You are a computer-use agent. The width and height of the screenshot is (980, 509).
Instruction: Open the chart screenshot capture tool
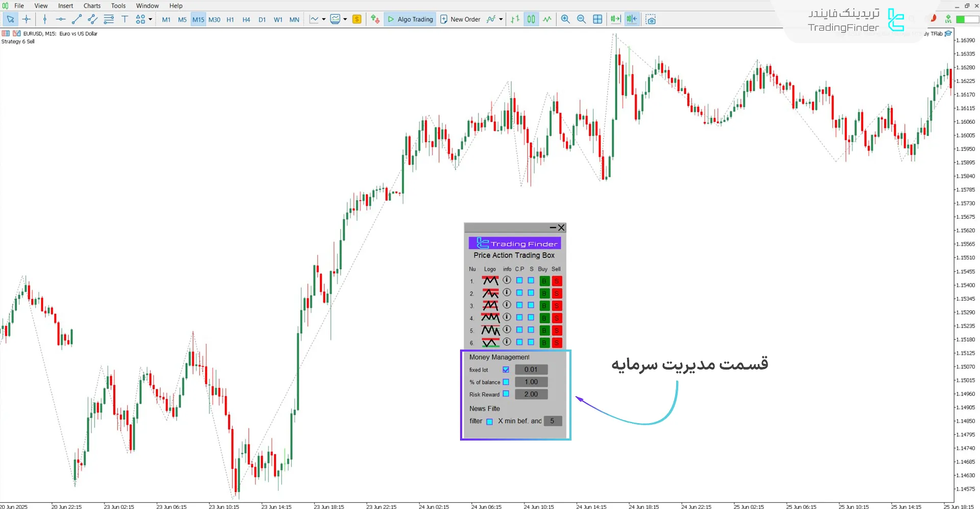pyautogui.click(x=651, y=19)
